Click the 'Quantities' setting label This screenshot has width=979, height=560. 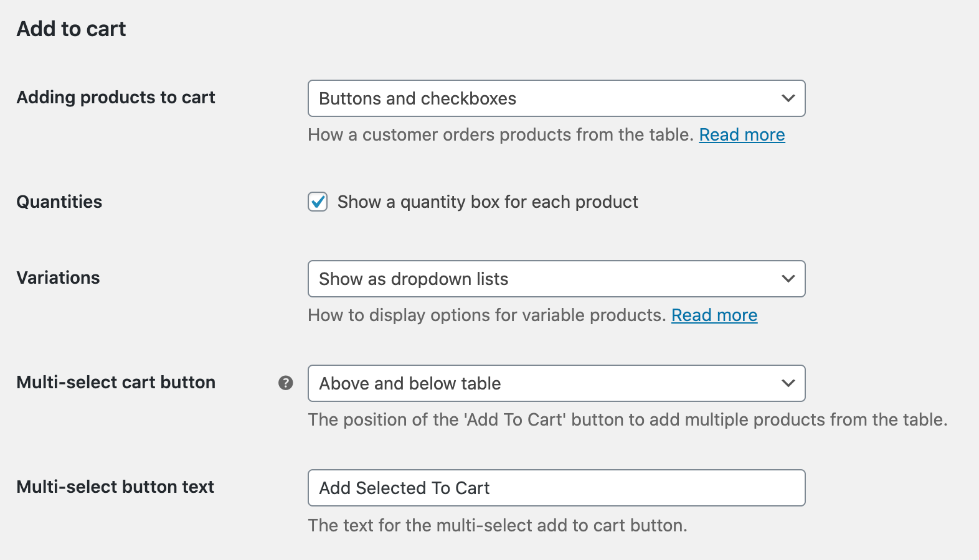(59, 202)
